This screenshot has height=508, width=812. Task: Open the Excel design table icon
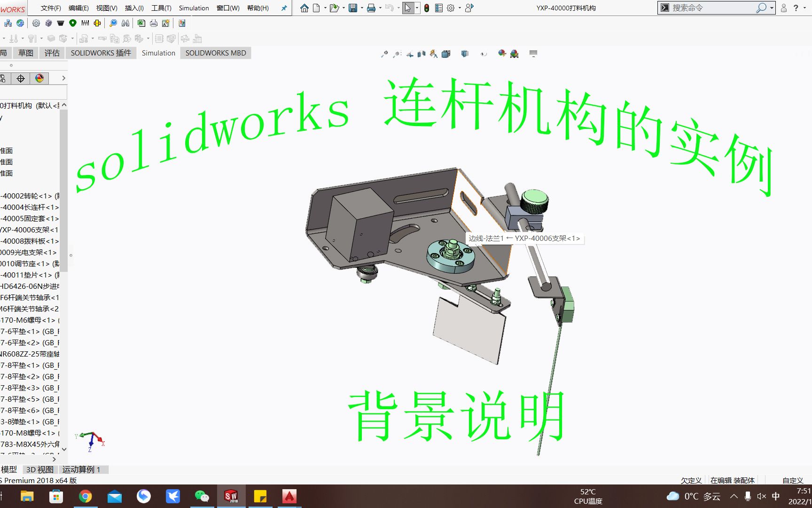click(x=141, y=23)
